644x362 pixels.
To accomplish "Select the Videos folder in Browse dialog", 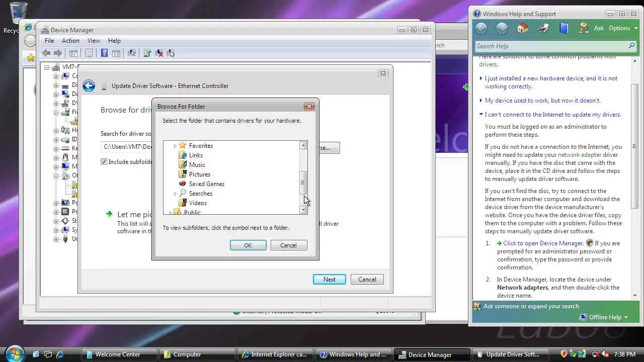I will (198, 203).
